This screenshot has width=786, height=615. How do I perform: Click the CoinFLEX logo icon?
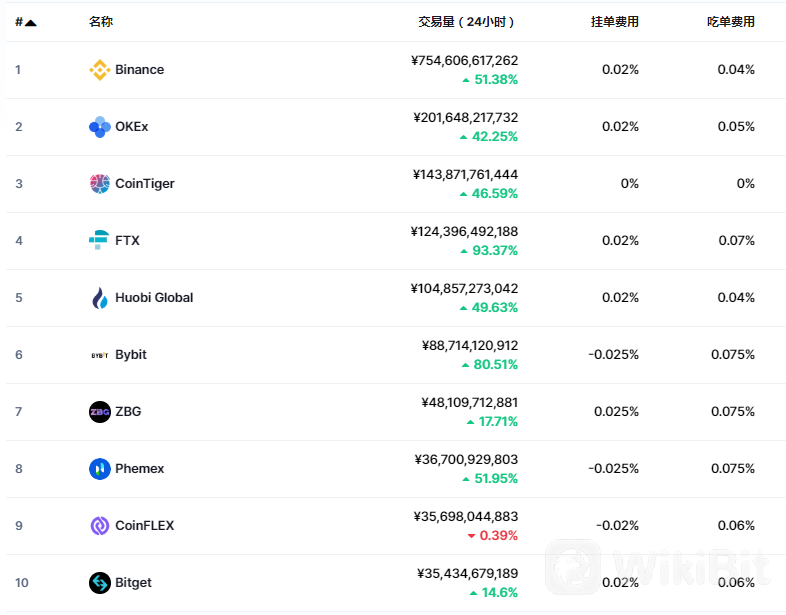pos(100,526)
